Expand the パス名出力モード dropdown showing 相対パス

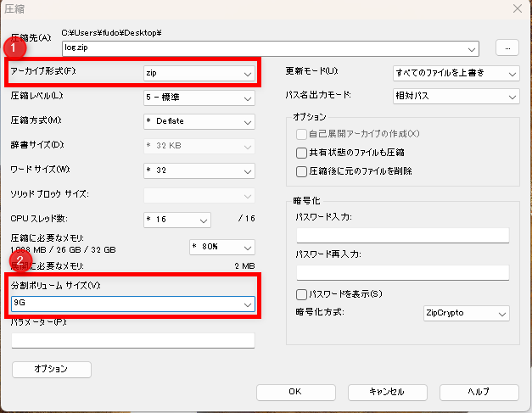456,97
